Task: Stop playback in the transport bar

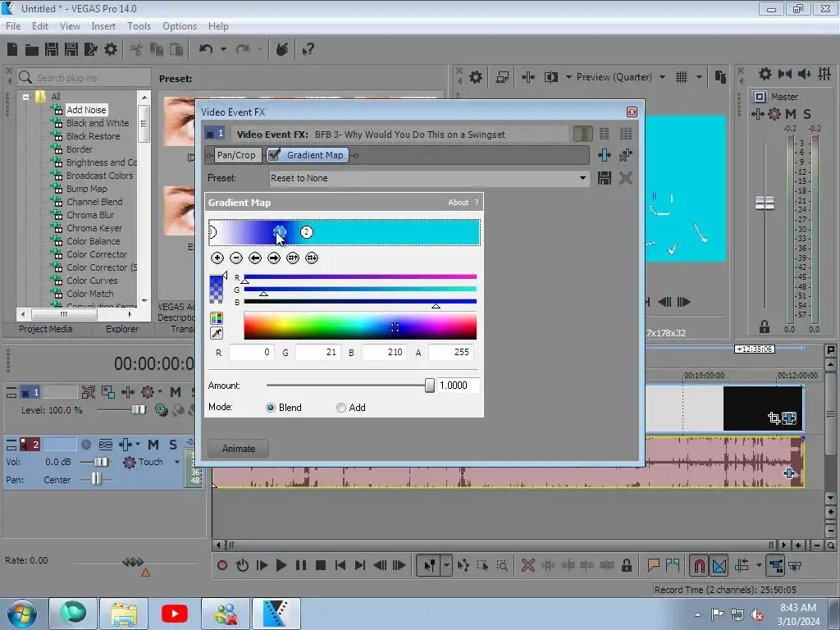Action: (x=321, y=565)
